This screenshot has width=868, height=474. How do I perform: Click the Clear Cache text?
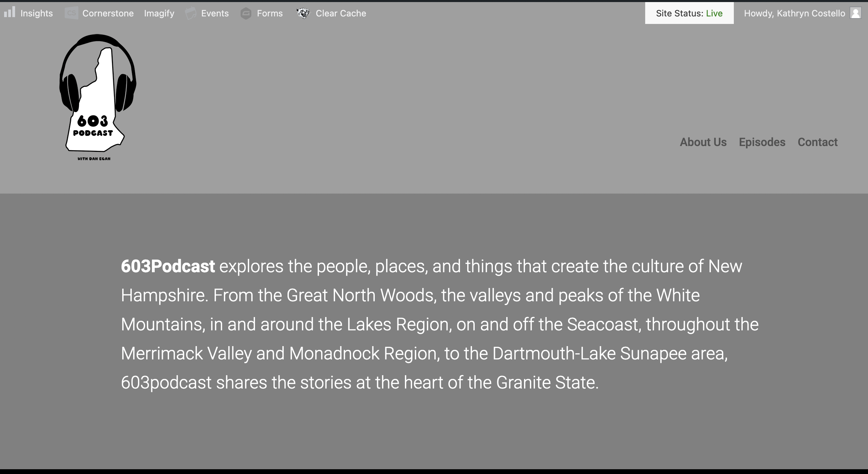[x=341, y=13]
